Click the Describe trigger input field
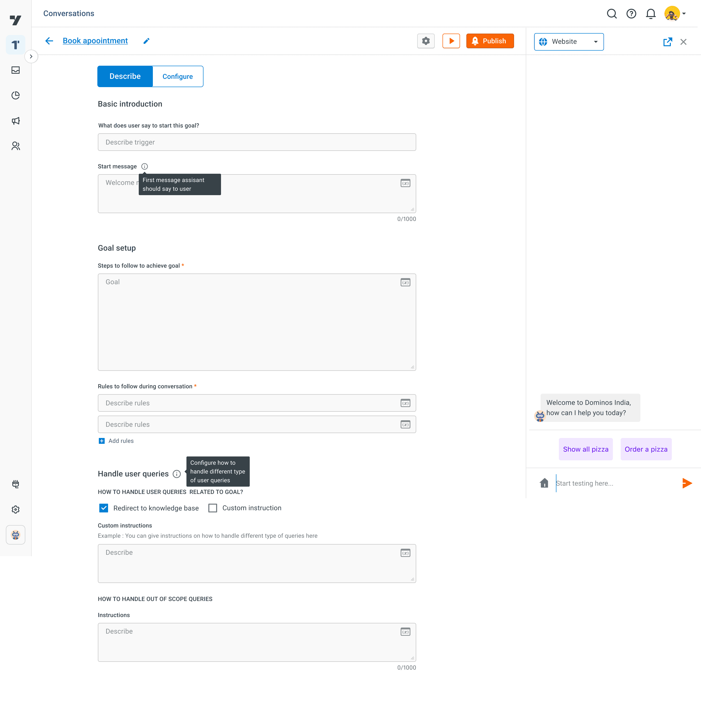Screen dimensions: 701x728 (x=256, y=142)
